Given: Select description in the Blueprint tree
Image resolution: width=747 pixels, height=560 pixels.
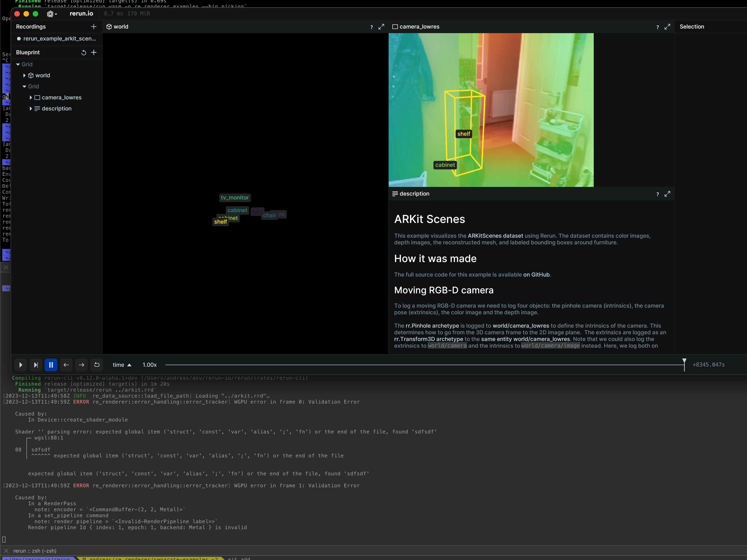Looking at the screenshot, I should click(x=57, y=109).
